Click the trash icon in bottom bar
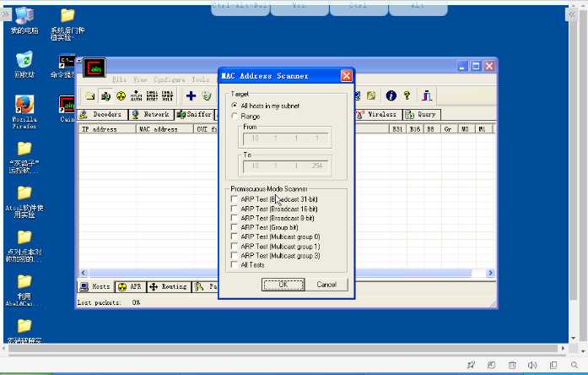Image resolution: width=588 pixels, height=375 pixels. pos(512,365)
